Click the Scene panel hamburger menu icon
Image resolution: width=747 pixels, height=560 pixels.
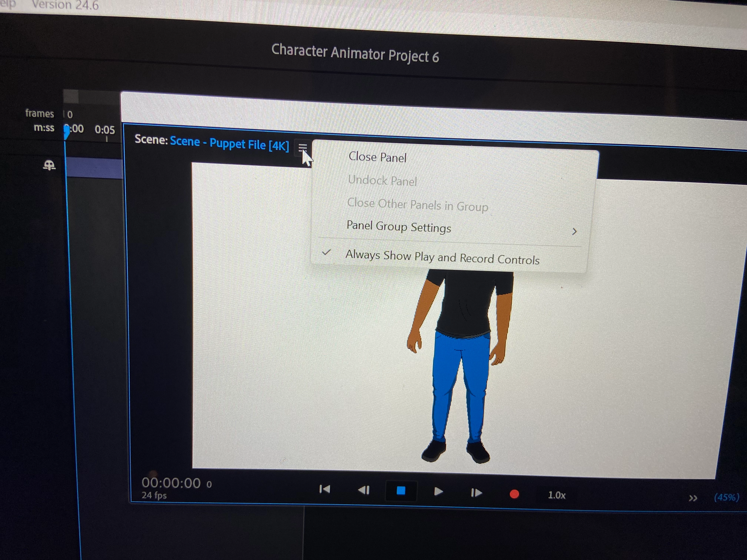point(302,147)
